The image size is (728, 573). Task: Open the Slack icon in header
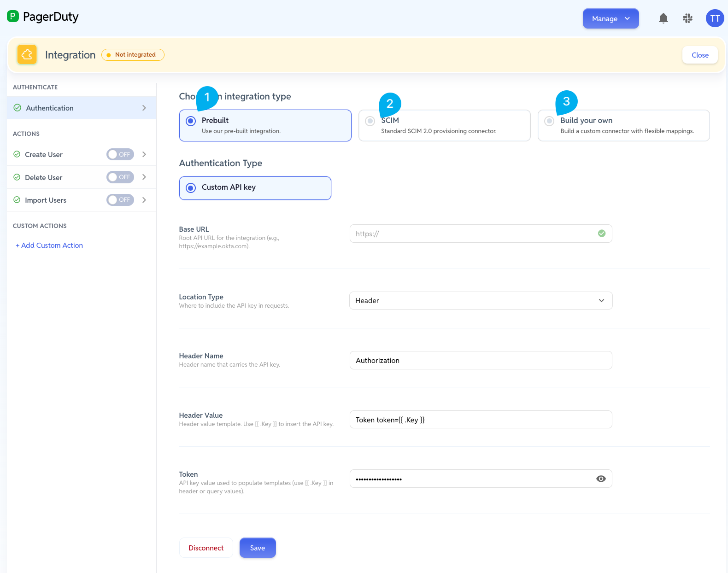pos(687,18)
